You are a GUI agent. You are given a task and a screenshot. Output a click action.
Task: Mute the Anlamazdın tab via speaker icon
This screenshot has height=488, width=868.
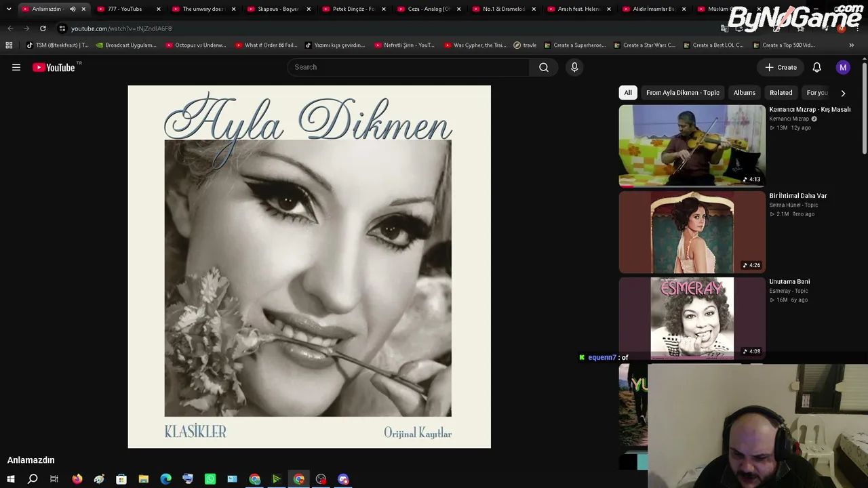pos(73,9)
